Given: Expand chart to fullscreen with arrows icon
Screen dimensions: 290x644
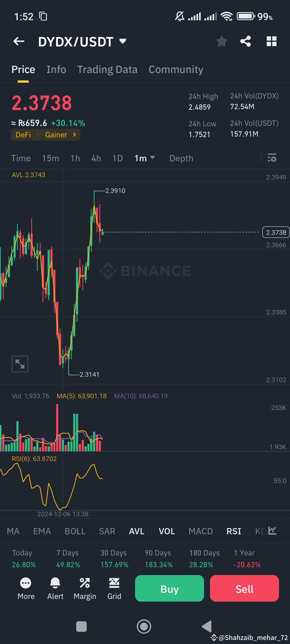Looking at the screenshot, I should [20, 364].
